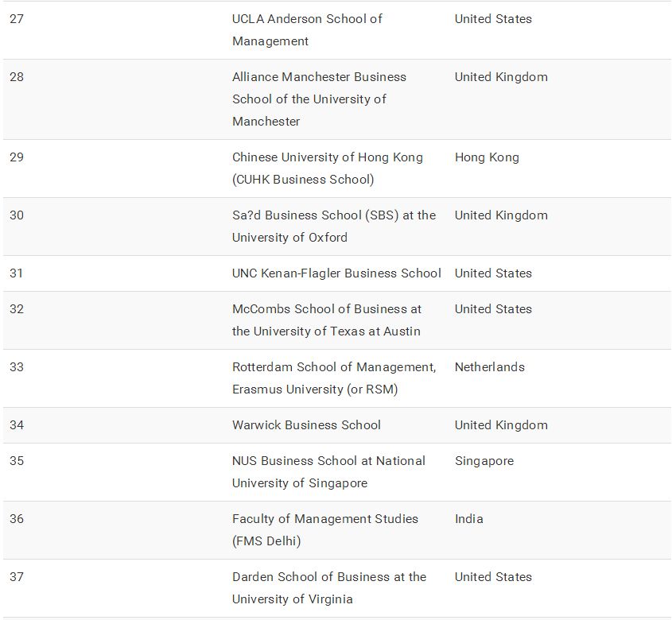
Task: Select the India country cell
Action: [469, 519]
